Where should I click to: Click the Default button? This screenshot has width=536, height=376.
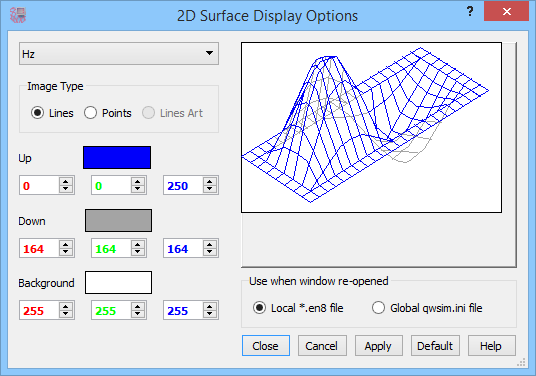(x=435, y=346)
